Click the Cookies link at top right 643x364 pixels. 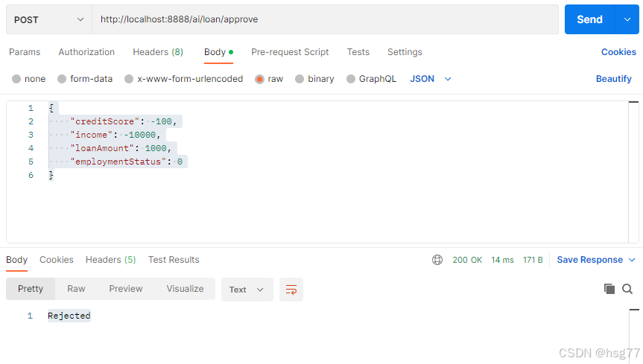(x=619, y=52)
